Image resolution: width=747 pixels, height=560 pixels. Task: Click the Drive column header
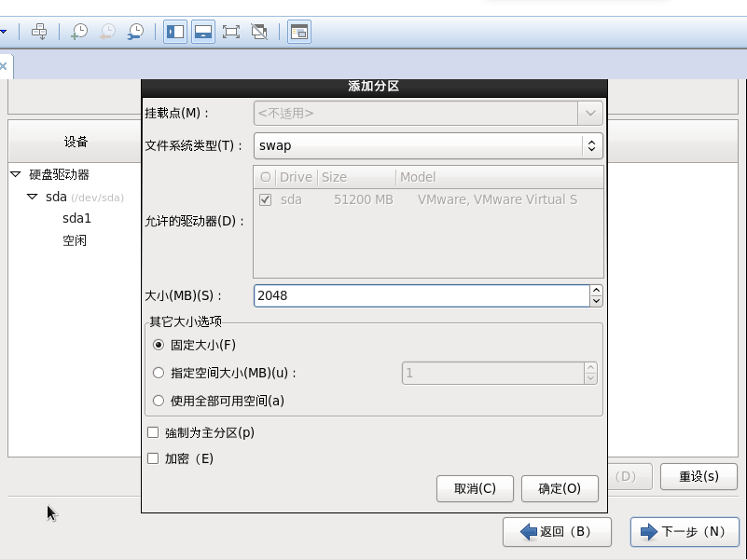tap(296, 177)
